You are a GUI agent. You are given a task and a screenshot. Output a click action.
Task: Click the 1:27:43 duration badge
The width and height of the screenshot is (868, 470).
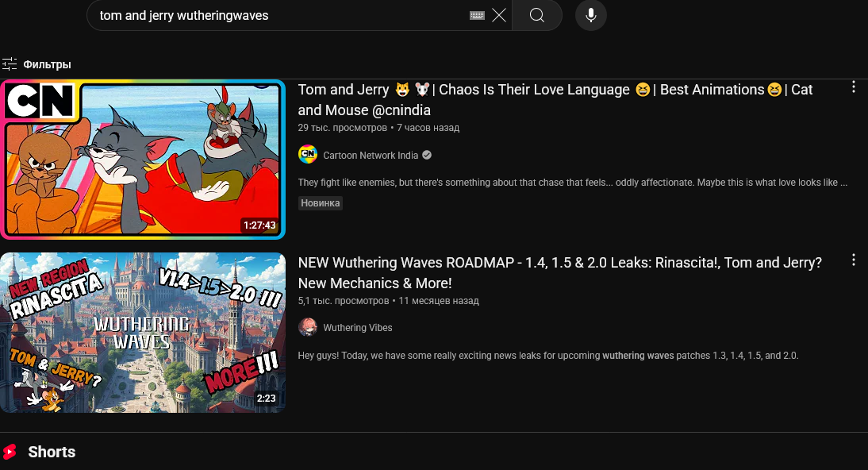point(259,225)
